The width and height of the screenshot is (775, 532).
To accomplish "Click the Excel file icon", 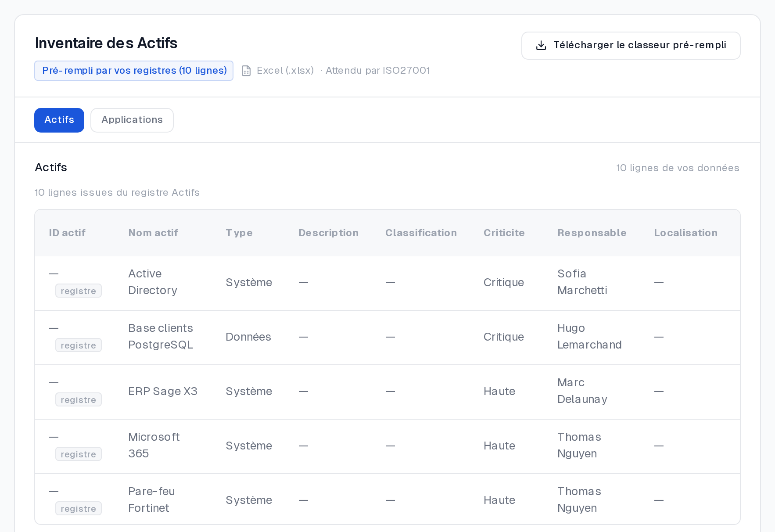I will (246, 71).
